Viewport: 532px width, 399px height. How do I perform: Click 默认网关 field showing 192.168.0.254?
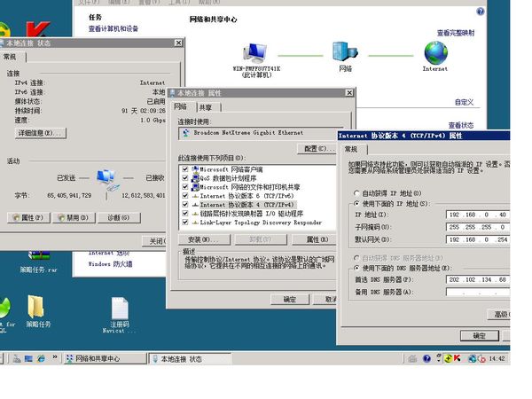click(478, 239)
